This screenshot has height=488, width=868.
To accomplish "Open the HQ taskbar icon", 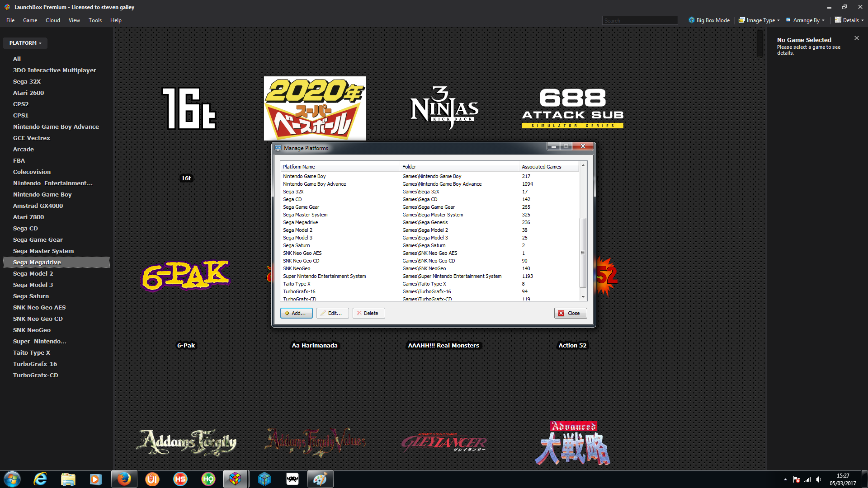I will click(208, 479).
